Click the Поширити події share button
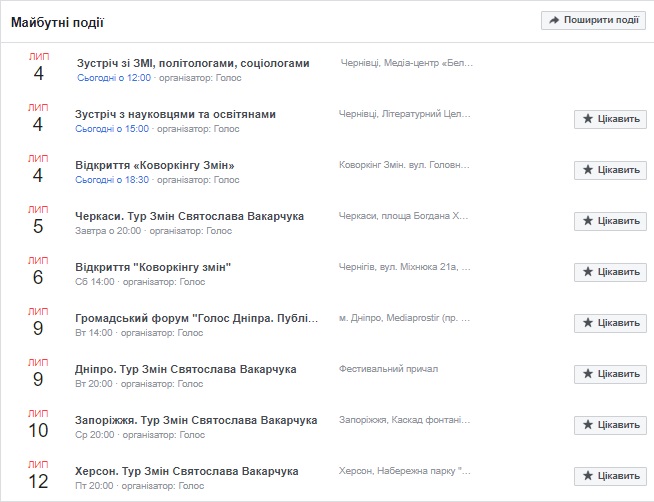This screenshot has width=654, height=502. point(593,20)
